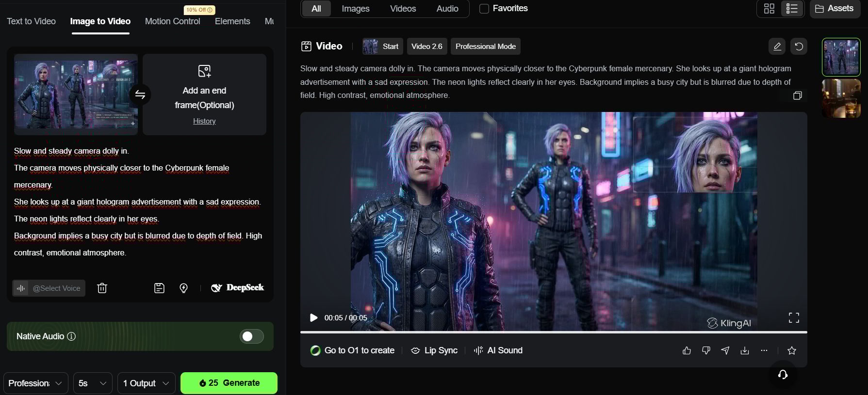Image resolution: width=868 pixels, height=395 pixels.
Task: Download the generated video
Action: 745,350
